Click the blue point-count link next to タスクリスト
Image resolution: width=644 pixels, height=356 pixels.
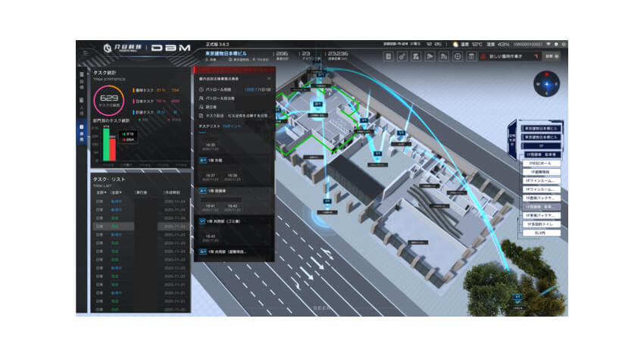pyautogui.click(x=232, y=126)
